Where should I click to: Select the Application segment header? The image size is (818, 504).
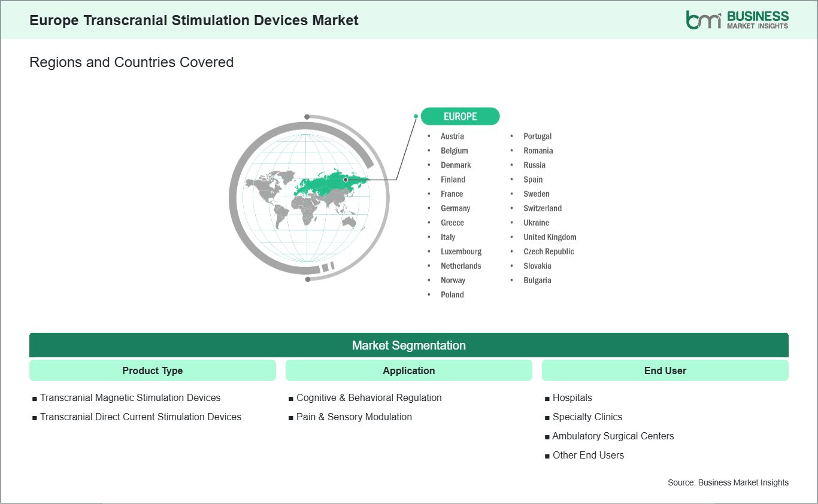pos(409,371)
